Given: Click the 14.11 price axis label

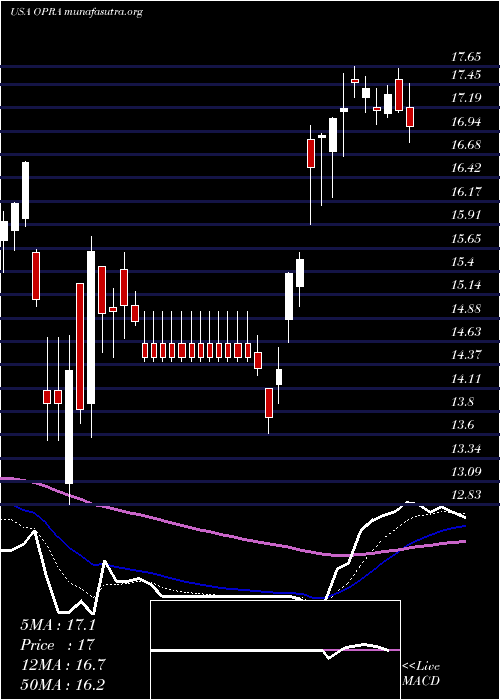Looking at the screenshot, I should click(466, 379).
